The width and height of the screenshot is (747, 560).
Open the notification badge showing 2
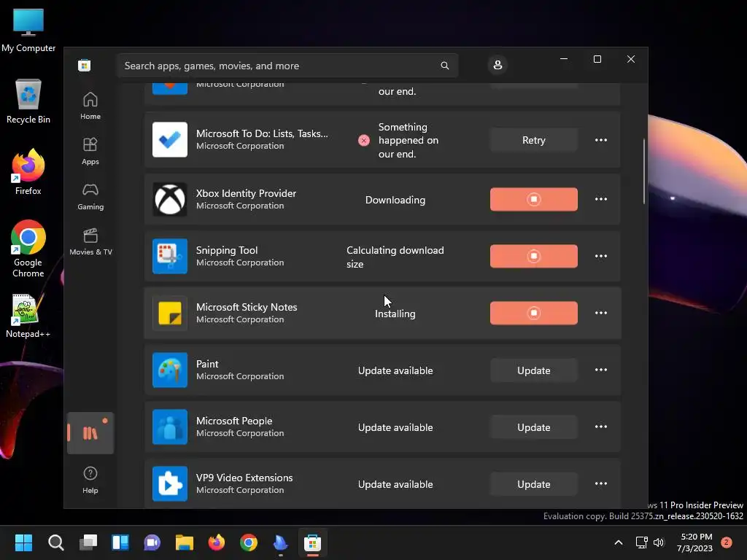tap(727, 542)
